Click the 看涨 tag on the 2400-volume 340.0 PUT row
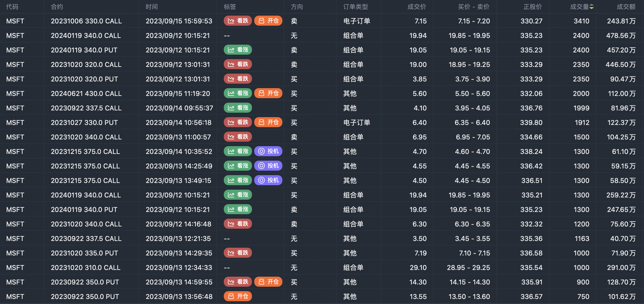This screenshot has height=304, width=644. click(x=238, y=50)
